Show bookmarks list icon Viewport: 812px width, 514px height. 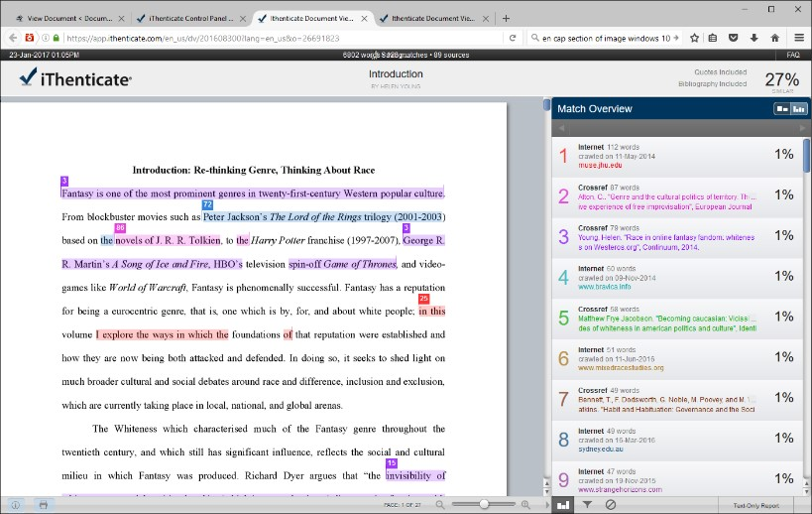(713, 38)
